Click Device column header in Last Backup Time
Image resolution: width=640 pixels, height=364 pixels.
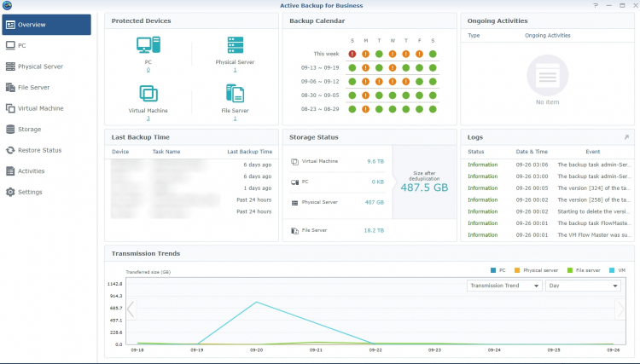[120, 152]
